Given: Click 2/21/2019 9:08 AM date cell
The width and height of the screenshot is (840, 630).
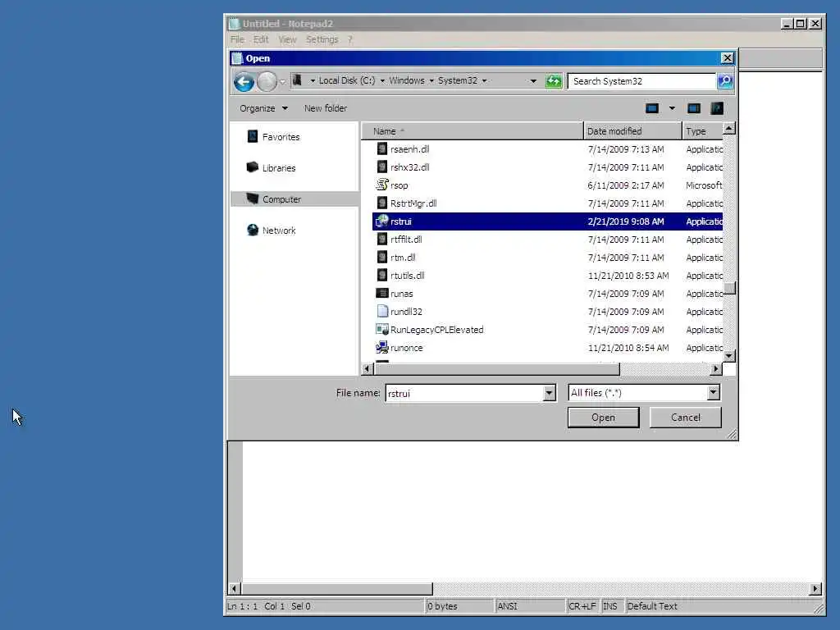Looking at the screenshot, I should [x=626, y=221].
